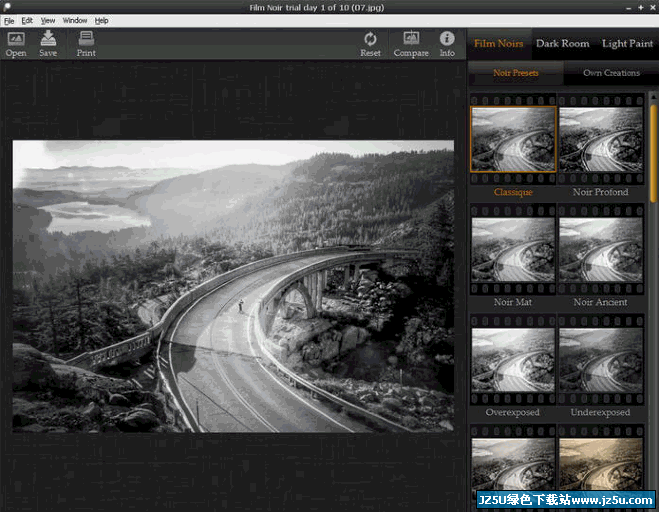Open the Edit menu
Screen dimensions: 659x512
(x=27, y=21)
